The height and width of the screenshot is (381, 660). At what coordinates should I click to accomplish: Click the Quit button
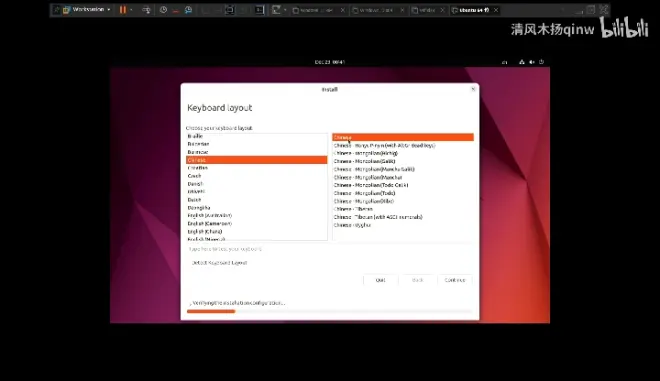(x=380, y=280)
